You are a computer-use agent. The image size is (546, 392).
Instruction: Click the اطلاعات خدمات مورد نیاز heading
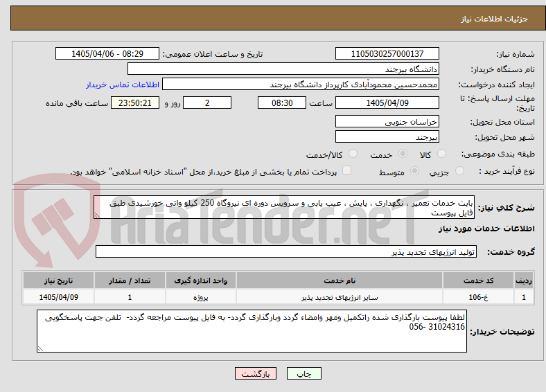click(486, 229)
